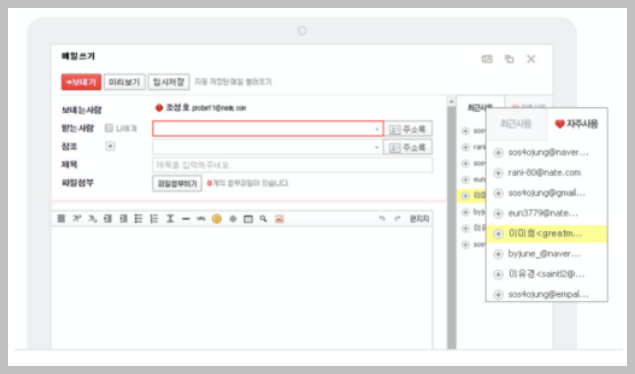
Task: Check the 나에게 checkbox
Action: pyautogui.click(x=109, y=128)
